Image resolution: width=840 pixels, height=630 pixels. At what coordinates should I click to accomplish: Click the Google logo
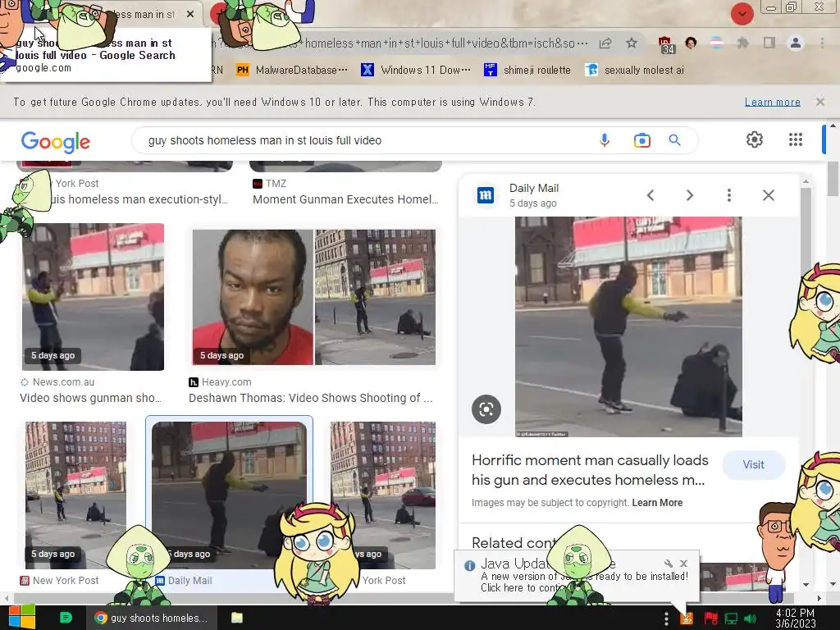point(56,141)
